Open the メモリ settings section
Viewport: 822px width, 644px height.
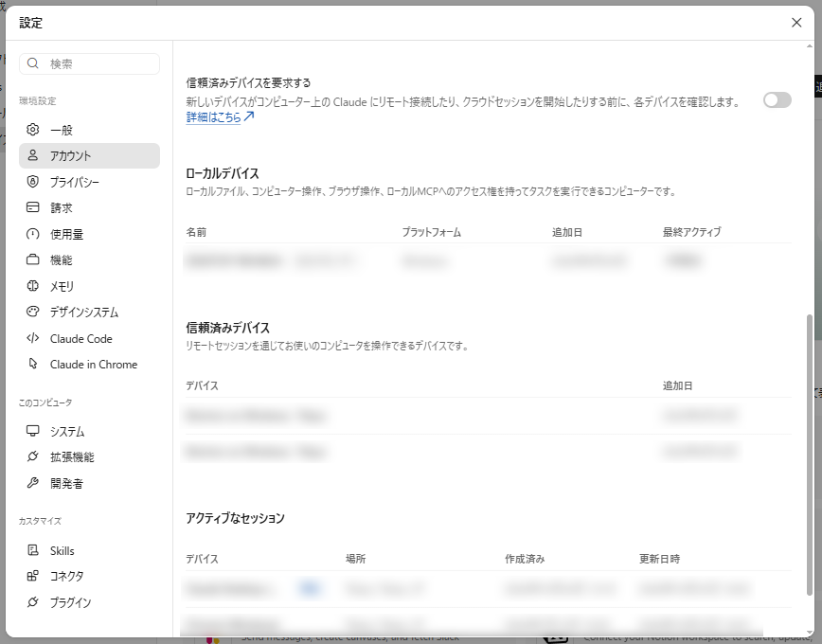[x=89, y=286]
